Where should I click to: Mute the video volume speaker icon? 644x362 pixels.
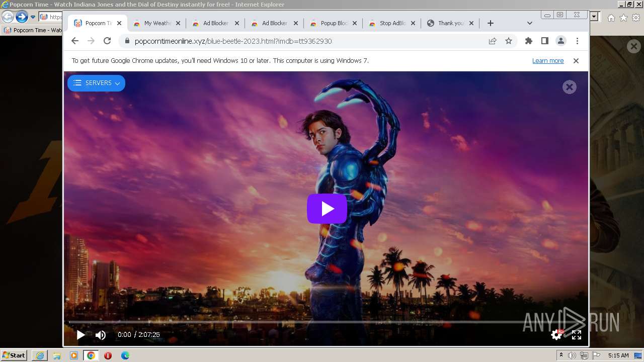coord(101,335)
